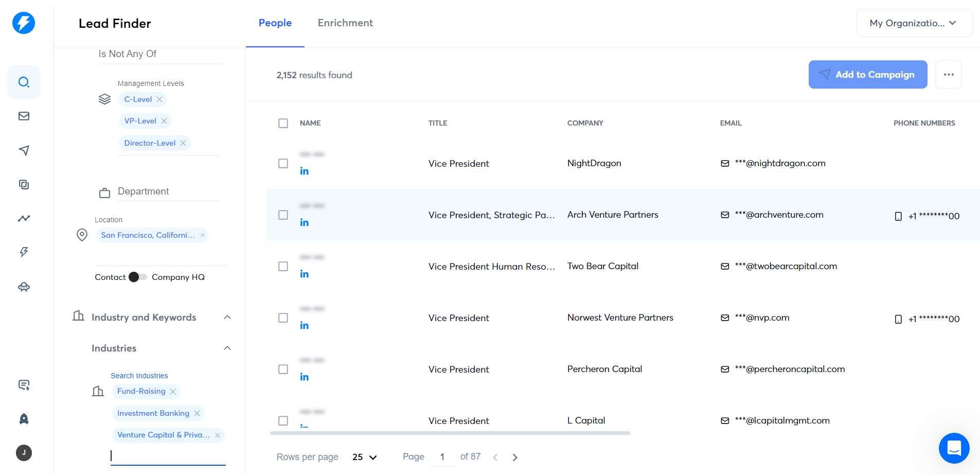Click the horizontal table scrollbar
The width and height of the screenshot is (980, 475).
(x=450, y=433)
